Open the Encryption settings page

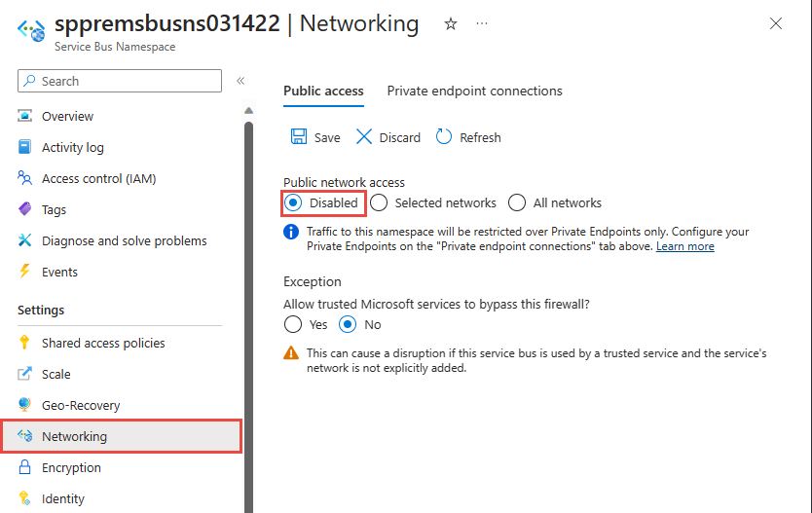pos(71,467)
